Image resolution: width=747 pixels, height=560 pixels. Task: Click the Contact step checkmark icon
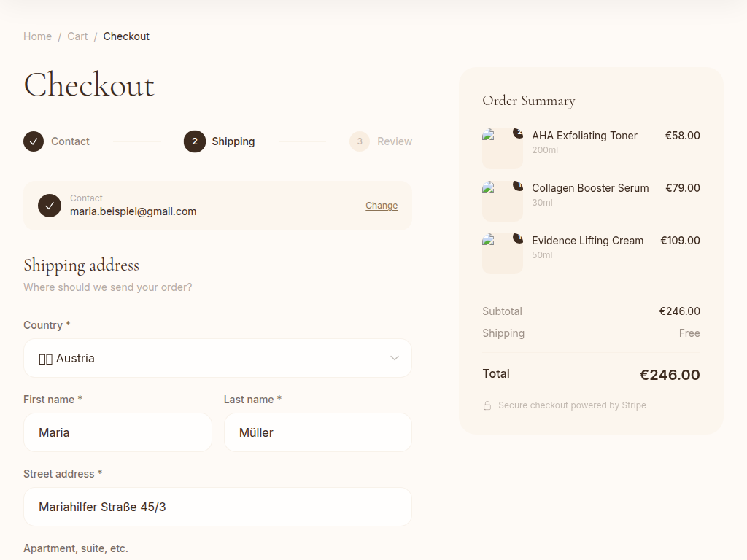click(x=34, y=141)
